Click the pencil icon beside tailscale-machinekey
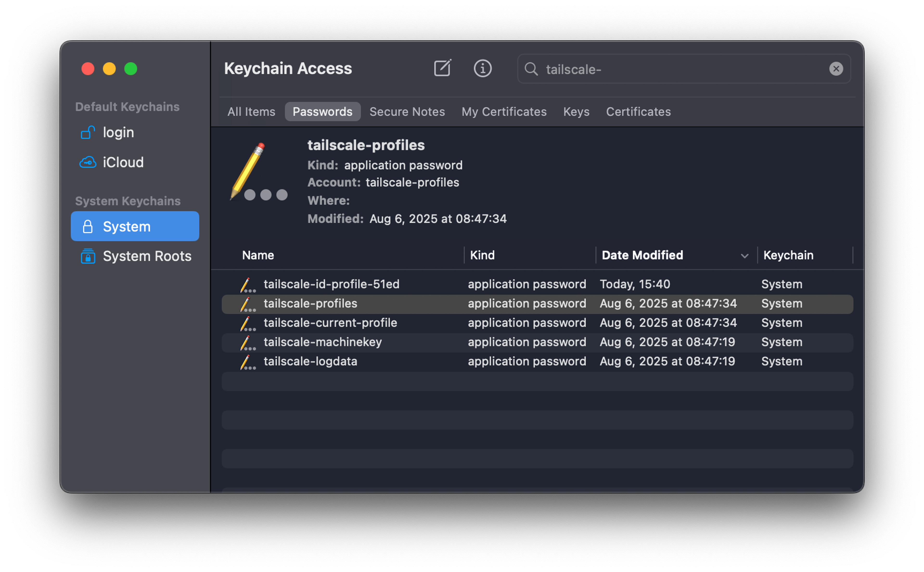 (248, 343)
